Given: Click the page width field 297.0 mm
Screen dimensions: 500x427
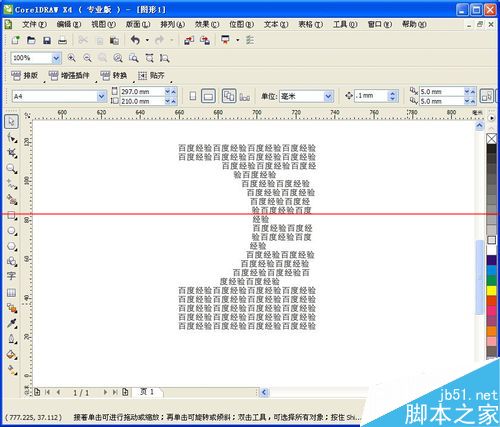Looking at the screenshot, I should pos(142,91).
